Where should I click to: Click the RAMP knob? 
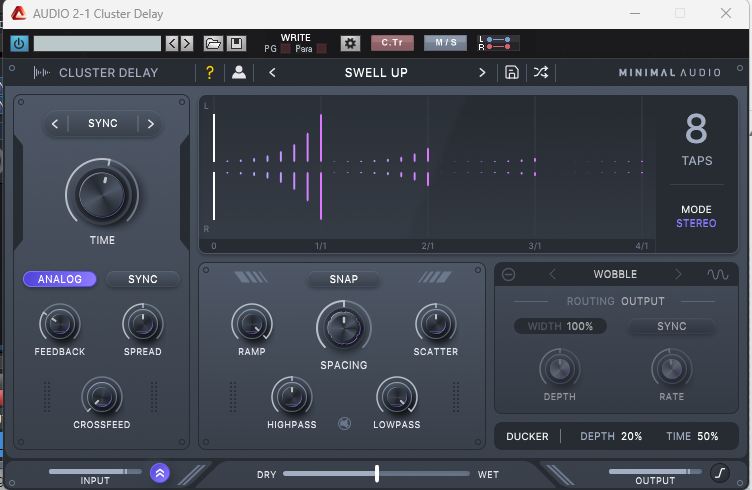click(252, 324)
